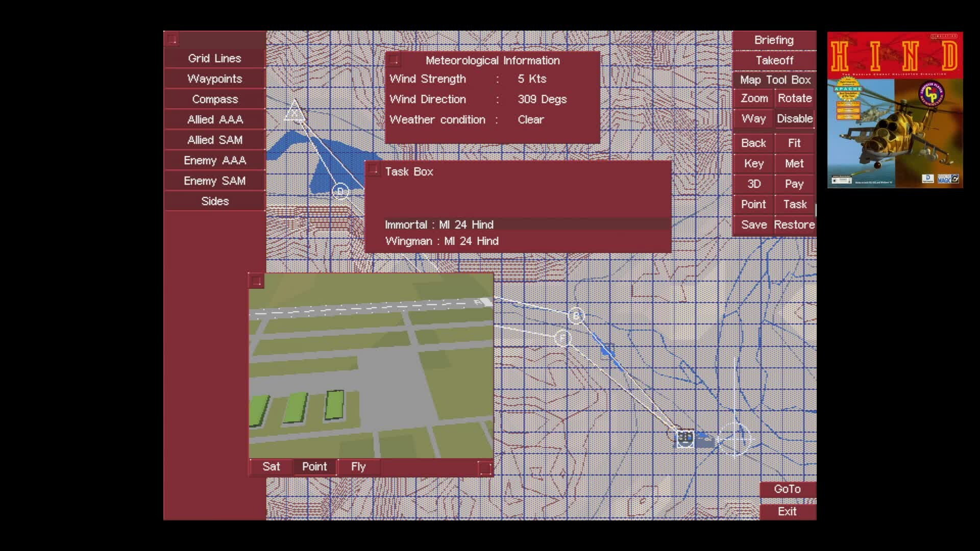Select Immortal MI 24 Hind entry
Viewport: 980px width, 551px height.
pyautogui.click(x=439, y=224)
